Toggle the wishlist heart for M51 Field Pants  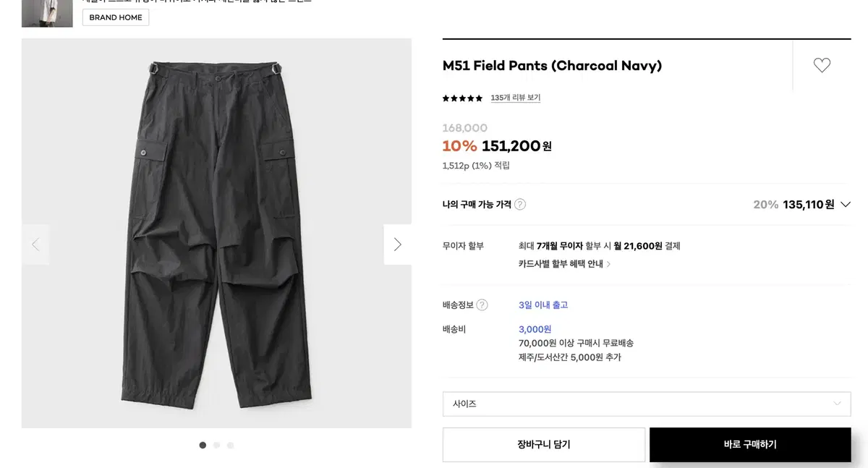822,65
